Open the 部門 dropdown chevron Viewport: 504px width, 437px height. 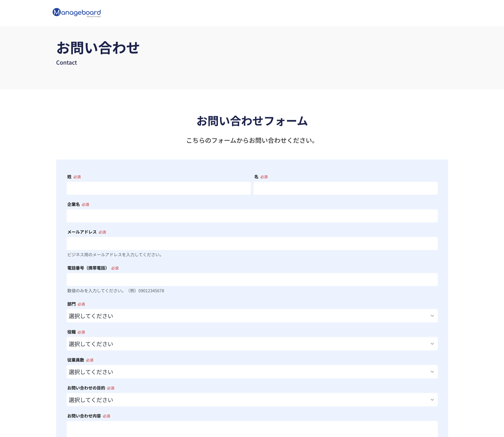click(432, 316)
